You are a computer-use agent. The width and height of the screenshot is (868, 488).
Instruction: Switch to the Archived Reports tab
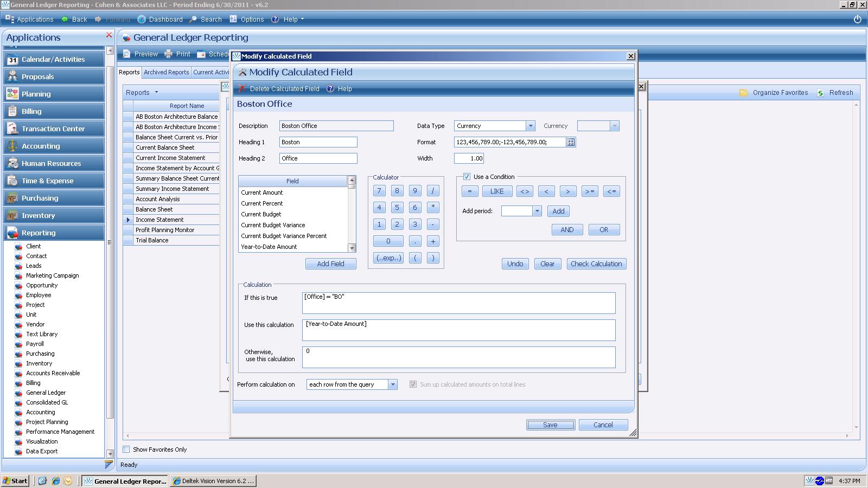166,72
